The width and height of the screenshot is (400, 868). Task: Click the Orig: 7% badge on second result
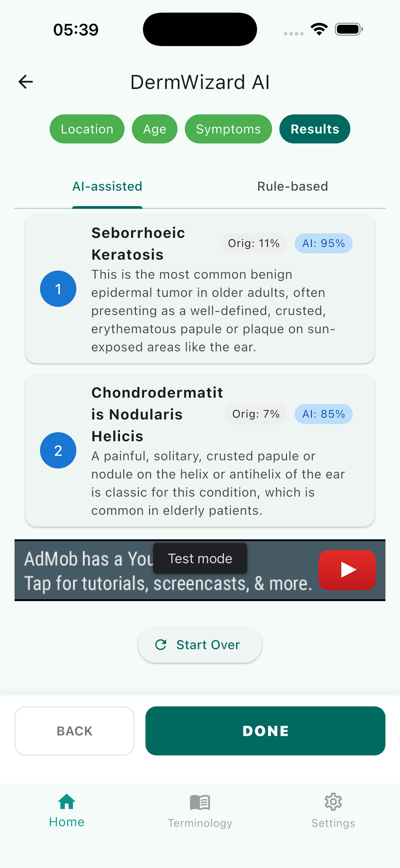[256, 414]
